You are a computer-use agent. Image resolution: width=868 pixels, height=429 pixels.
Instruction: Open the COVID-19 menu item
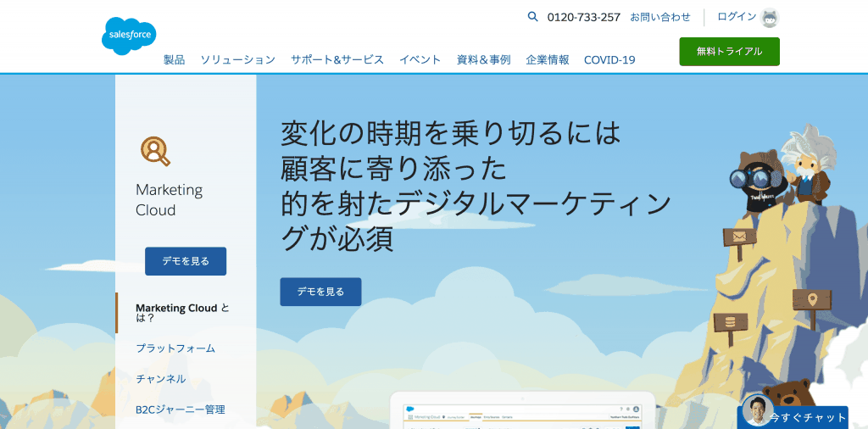(609, 60)
